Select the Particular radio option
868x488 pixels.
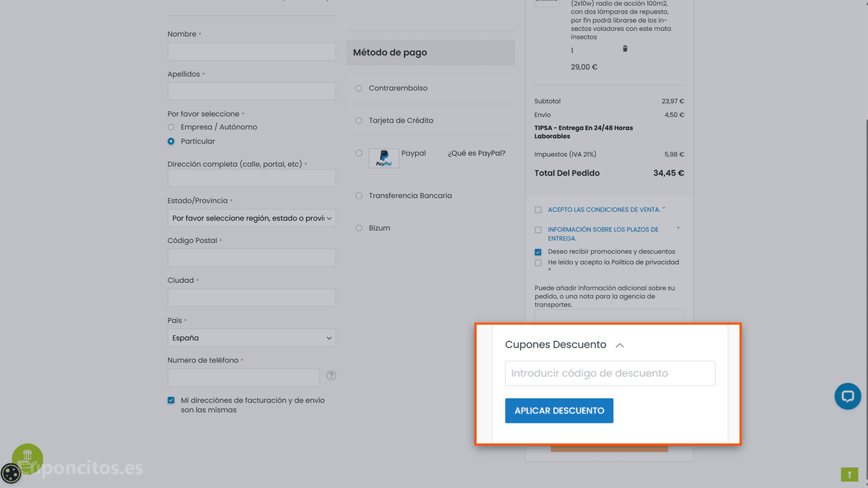(171, 142)
